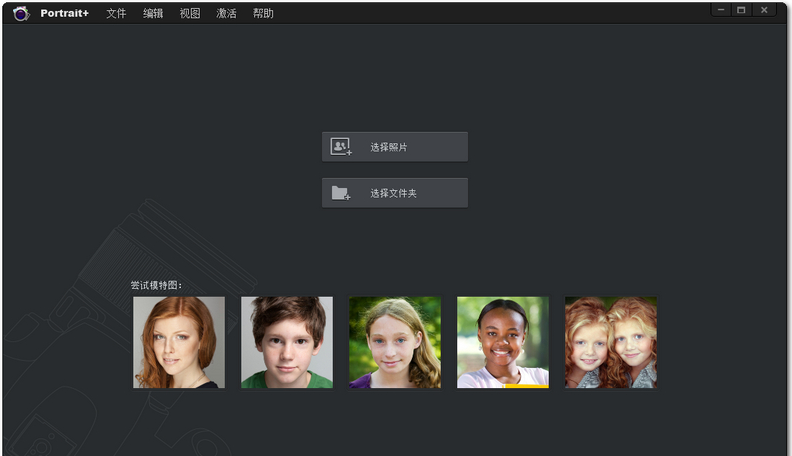Open the 帮助 menu

tap(263, 14)
